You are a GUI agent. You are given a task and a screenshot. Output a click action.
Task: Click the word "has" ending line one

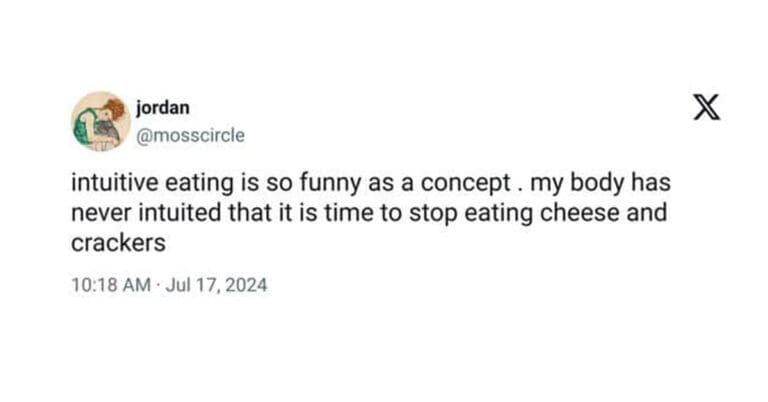point(654,187)
